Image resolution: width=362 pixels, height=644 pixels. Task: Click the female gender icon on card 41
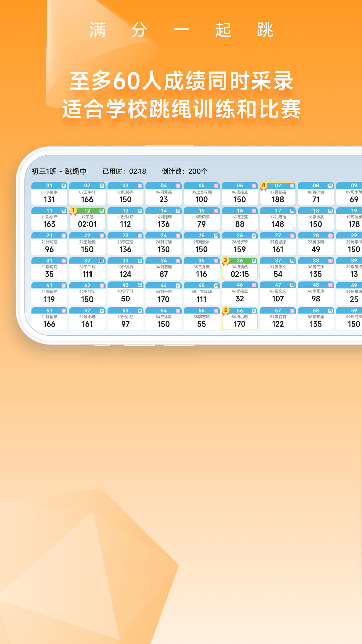pos(64,285)
